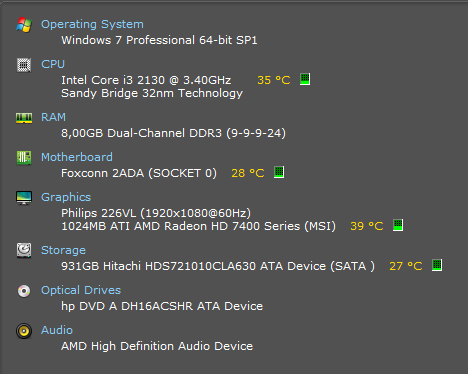This screenshot has width=468, height=374.
Task: Click the graphics card temperature status icon
Action: pyautogui.click(x=398, y=225)
